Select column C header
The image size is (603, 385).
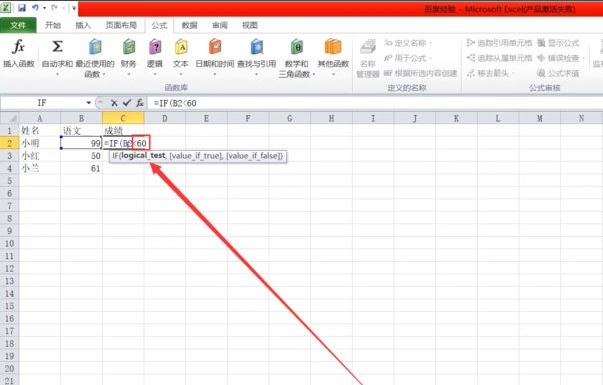(x=123, y=118)
